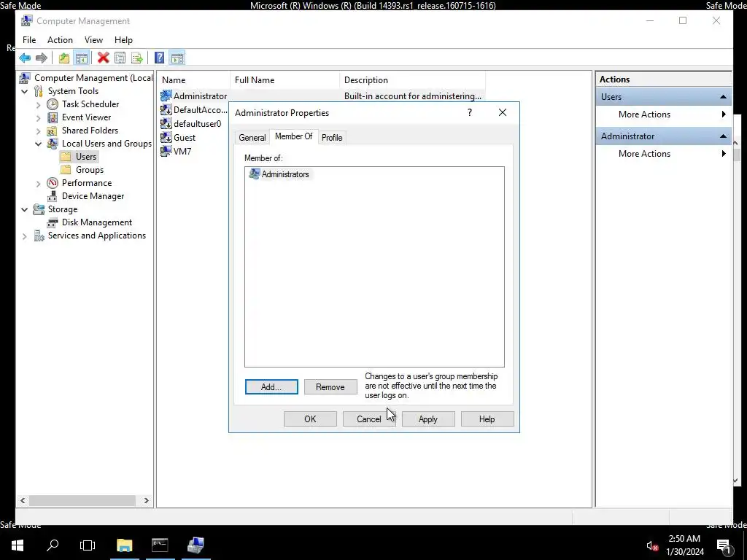The height and width of the screenshot is (560, 747).
Task: Click right arrow of tree horizontal scrollbar
Action: click(146, 500)
